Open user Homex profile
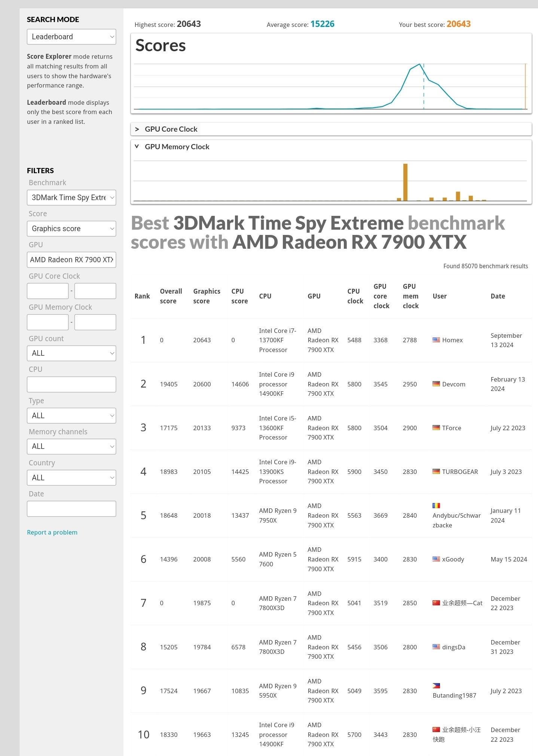This screenshot has height=756, width=538. [x=452, y=340]
